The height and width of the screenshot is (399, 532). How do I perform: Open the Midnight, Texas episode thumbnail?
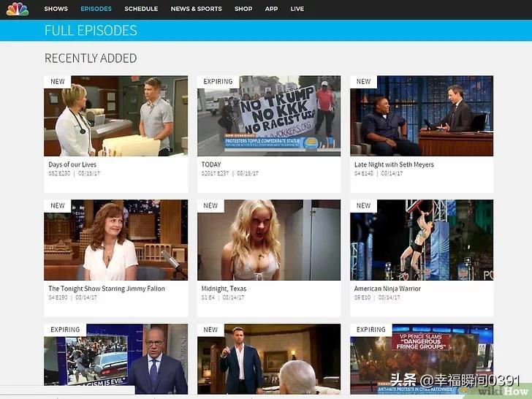(269, 240)
